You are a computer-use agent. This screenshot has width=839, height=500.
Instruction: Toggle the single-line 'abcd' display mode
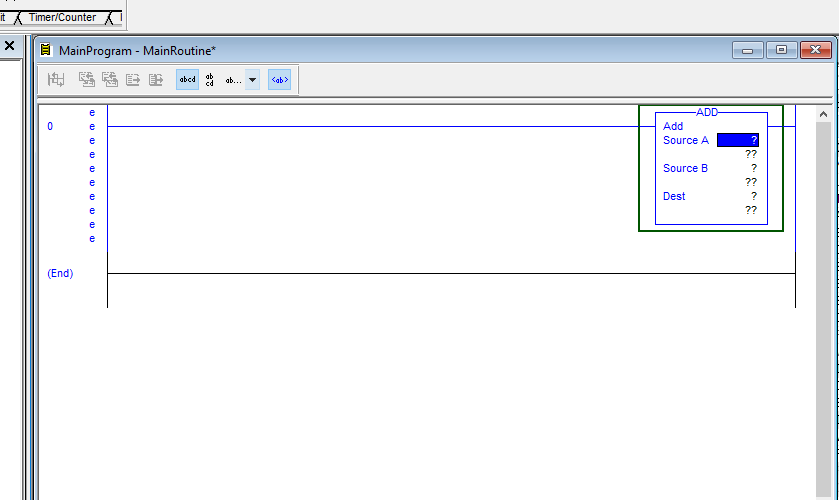pos(187,80)
